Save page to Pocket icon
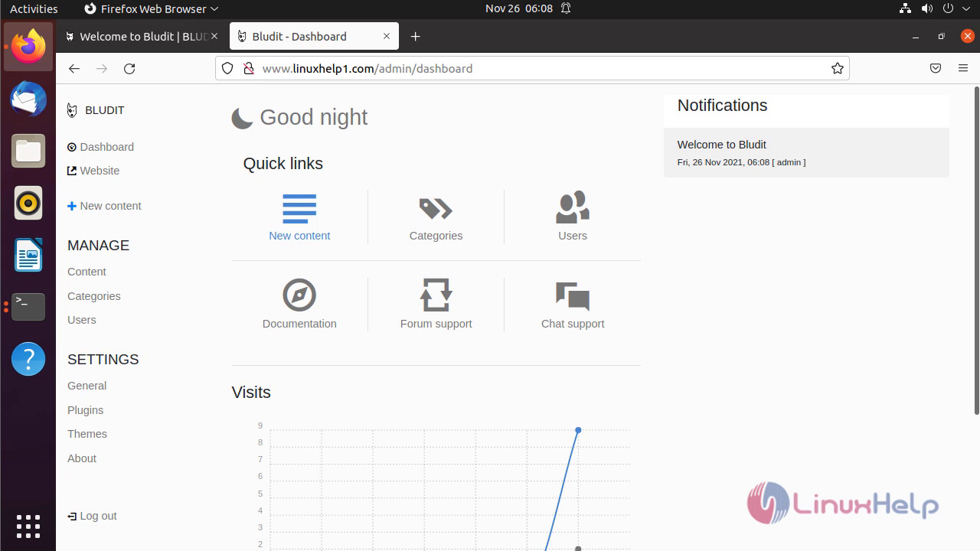980x551 pixels. click(936, 68)
